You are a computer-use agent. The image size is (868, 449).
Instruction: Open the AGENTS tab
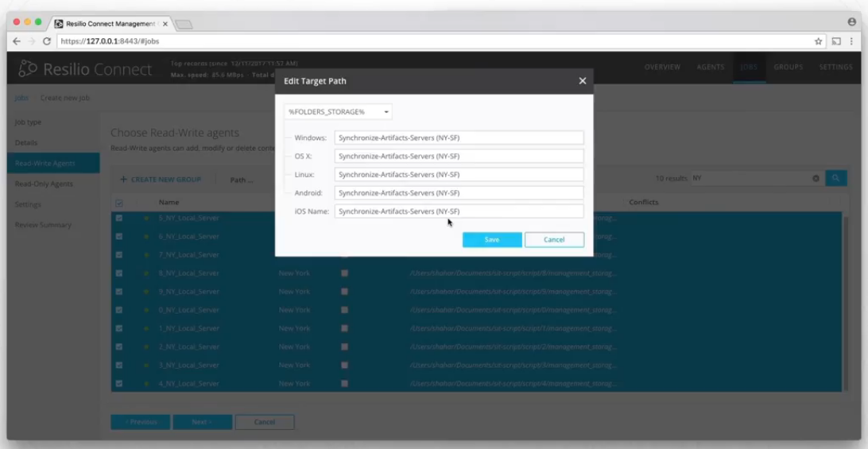[x=710, y=68]
